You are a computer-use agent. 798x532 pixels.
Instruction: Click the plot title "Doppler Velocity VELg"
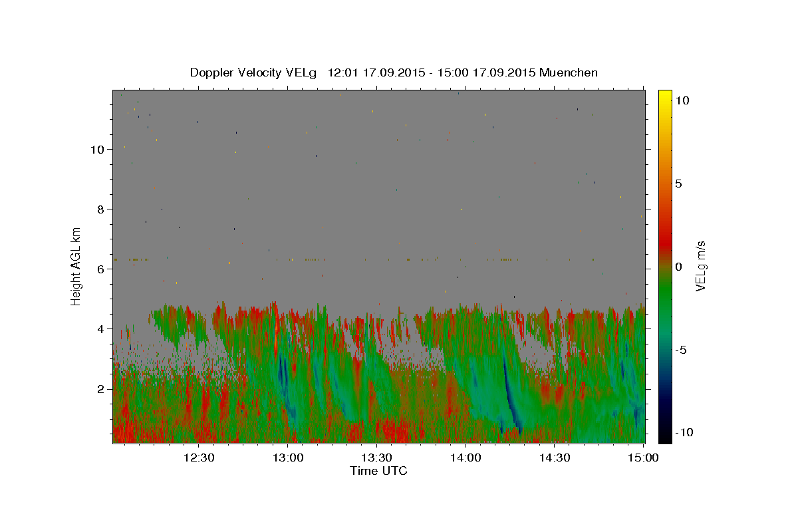pos(254,72)
